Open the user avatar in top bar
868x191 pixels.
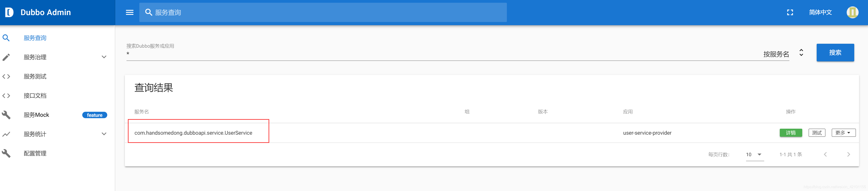[852, 12]
